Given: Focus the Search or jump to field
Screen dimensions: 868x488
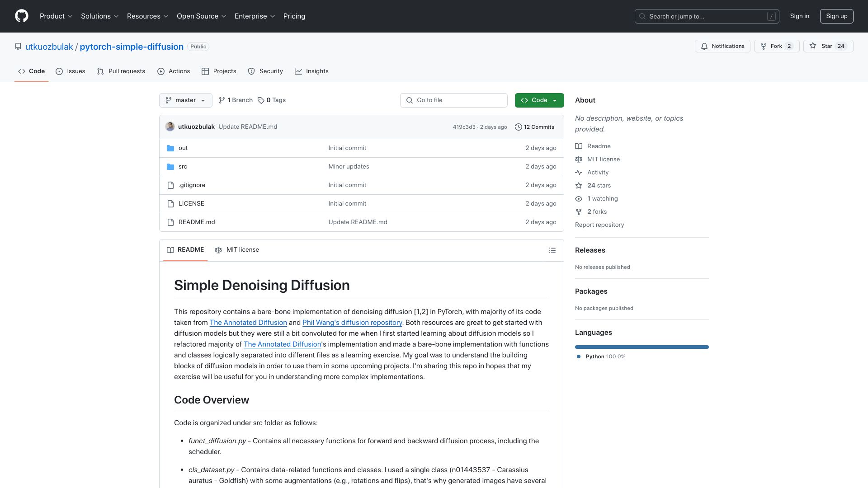Looking at the screenshot, I should (x=707, y=16).
